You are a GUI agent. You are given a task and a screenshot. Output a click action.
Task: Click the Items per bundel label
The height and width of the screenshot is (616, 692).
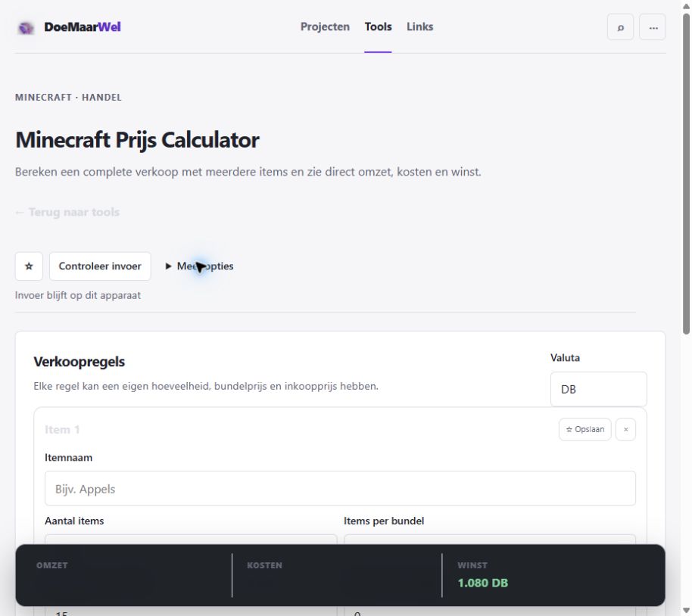[384, 521]
